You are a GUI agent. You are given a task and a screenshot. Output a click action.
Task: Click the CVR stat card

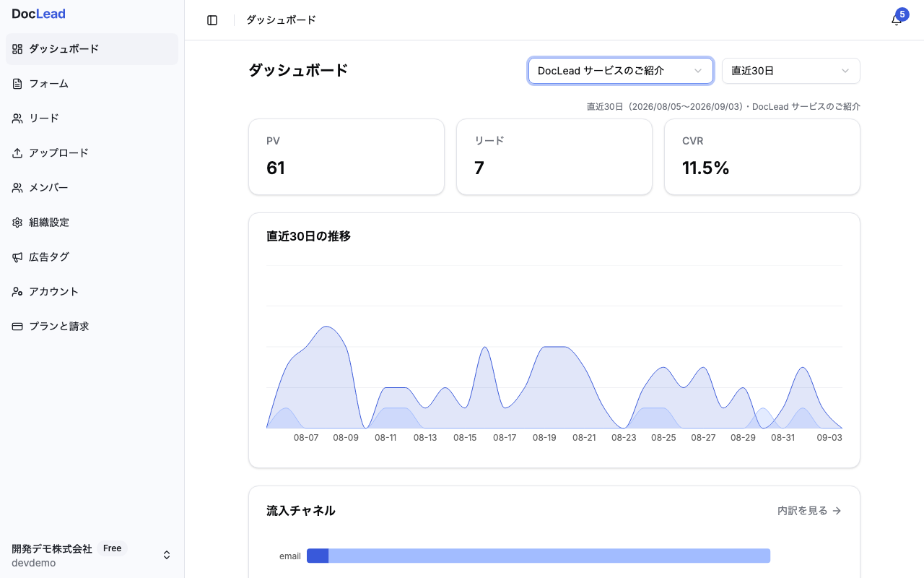coord(762,157)
